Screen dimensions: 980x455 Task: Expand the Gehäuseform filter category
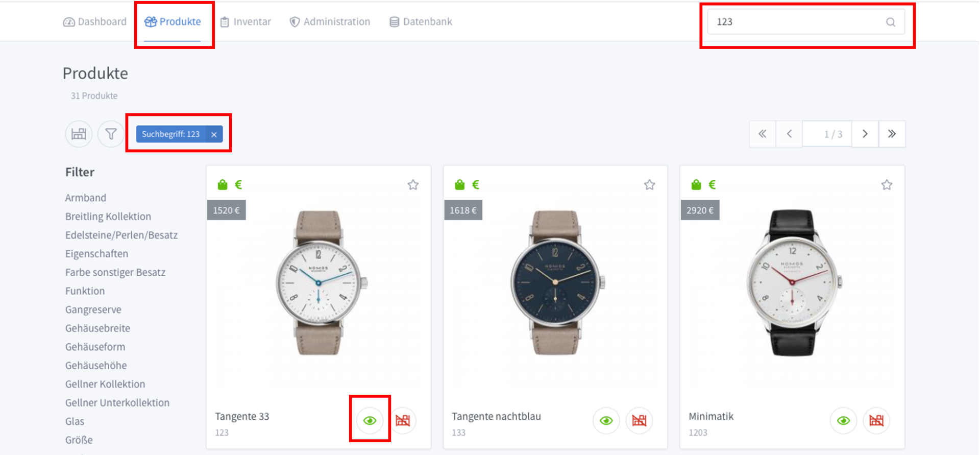95,347
